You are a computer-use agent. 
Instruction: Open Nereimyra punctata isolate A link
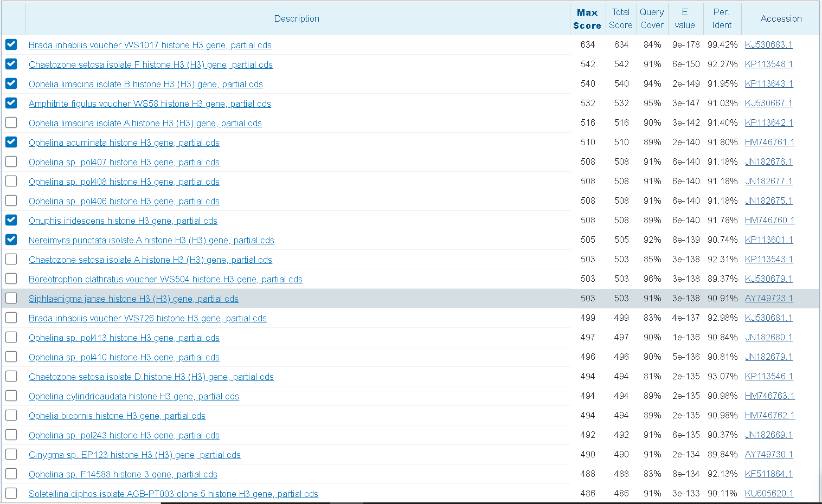coord(151,240)
